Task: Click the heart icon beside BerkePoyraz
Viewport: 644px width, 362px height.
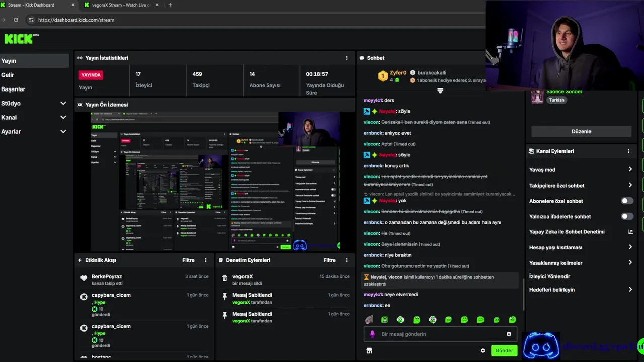Action: coord(84,277)
